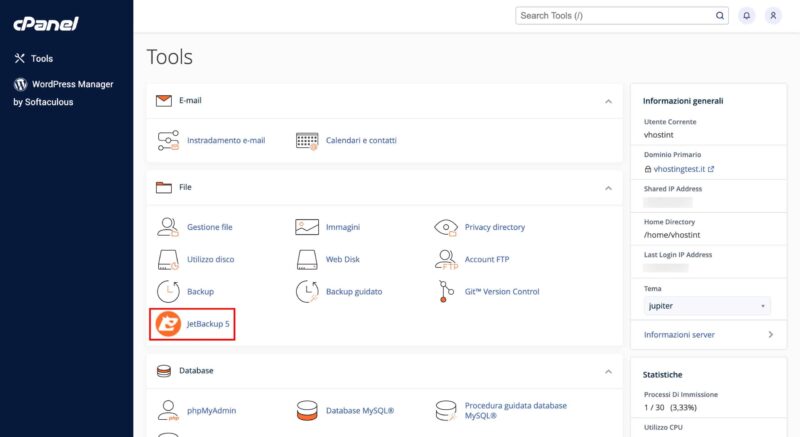The image size is (800, 437).
Task: Open phpMyAdmin link
Action: click(x=212, y=410)
